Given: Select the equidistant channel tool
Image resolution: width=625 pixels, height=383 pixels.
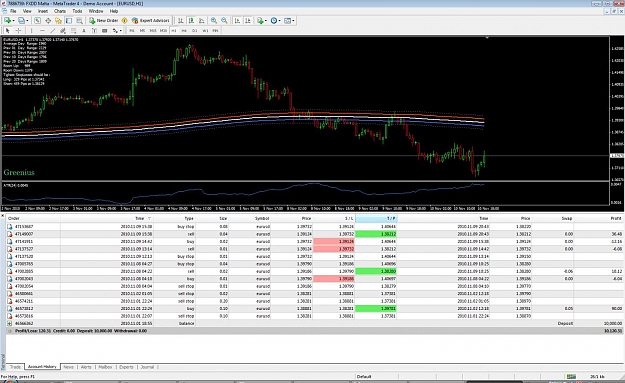Looking at the screenshot, I should point(63,31).
